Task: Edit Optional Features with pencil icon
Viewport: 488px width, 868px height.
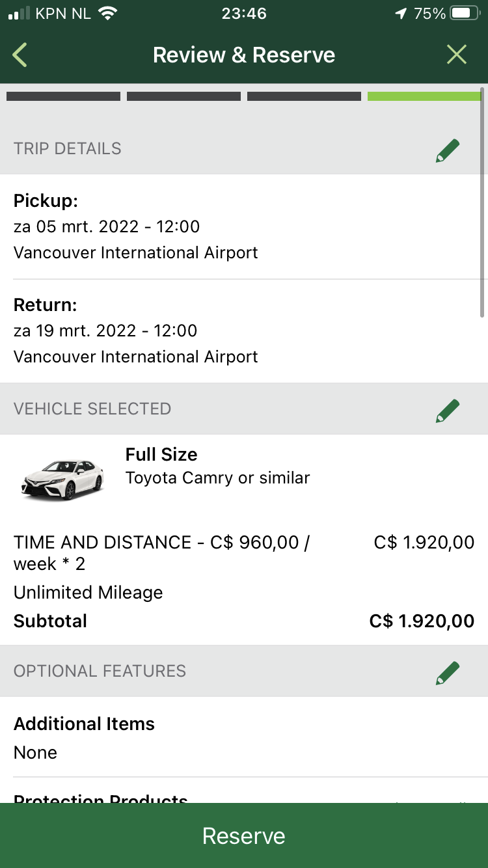Action: 448,672
